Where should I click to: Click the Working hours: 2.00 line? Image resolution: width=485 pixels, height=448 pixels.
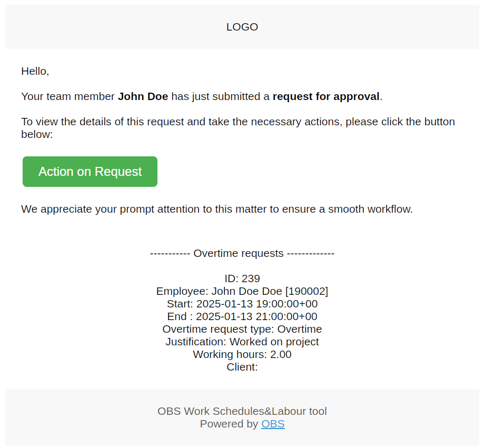tap(242, 354)
